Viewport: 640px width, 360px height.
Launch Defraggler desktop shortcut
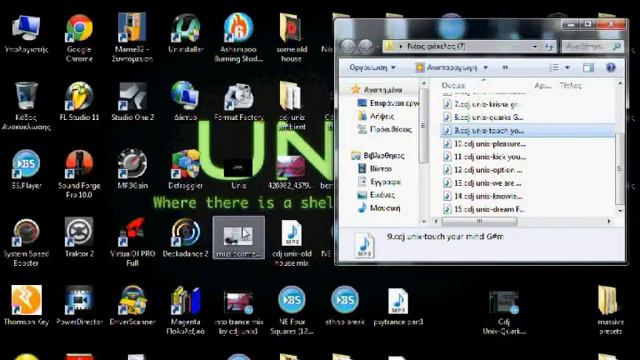click(x=185, y=170)
